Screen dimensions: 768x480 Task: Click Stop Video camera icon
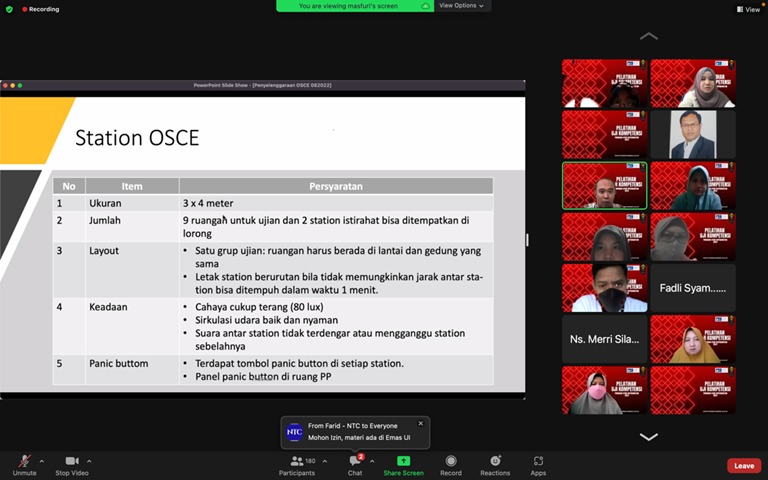(x=72, y=461)
